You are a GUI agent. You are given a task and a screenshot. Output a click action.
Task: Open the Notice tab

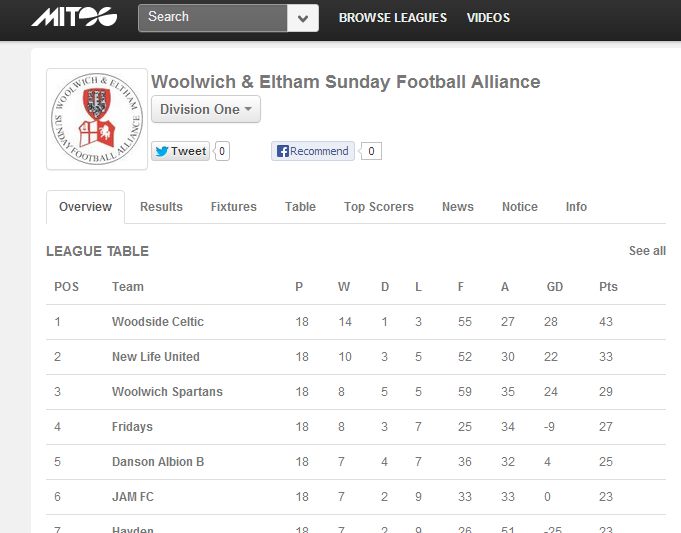(x=520, y=207)
